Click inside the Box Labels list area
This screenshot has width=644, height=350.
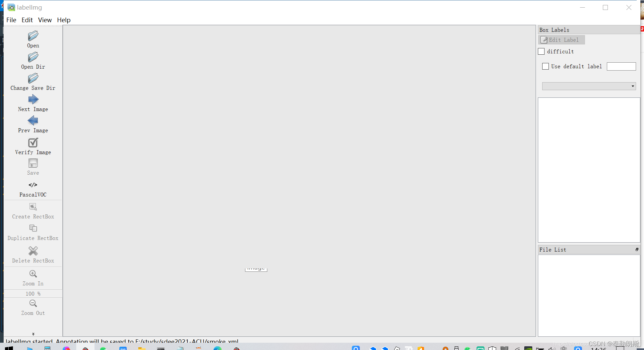pyautogui.click(x=589, y=170)
